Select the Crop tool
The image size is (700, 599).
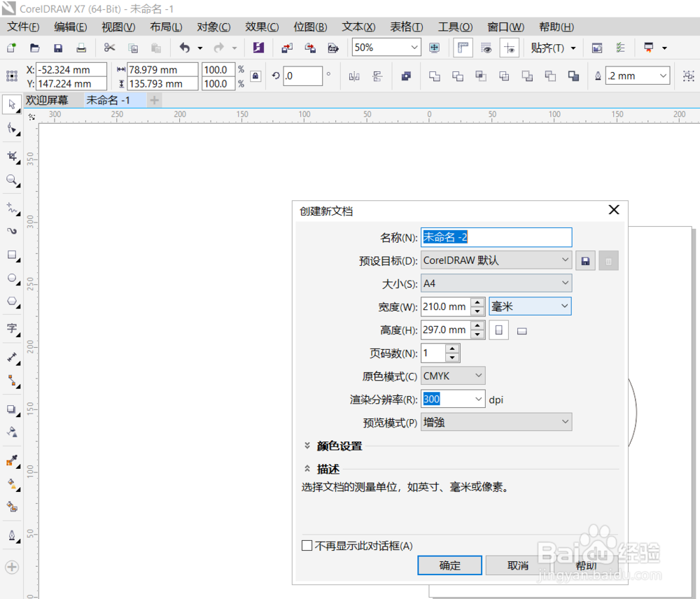12,156
